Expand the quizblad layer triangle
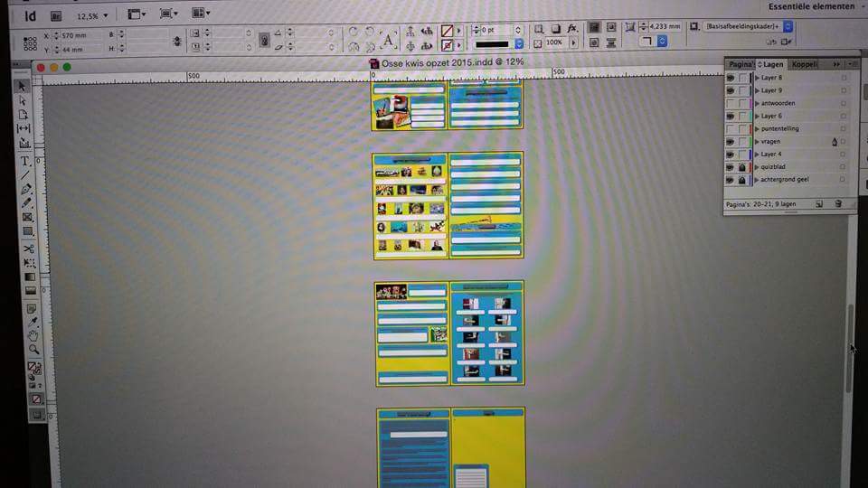The height and width of the screenshot is (488, 868). pyautogui.click(x=758, y=167)
